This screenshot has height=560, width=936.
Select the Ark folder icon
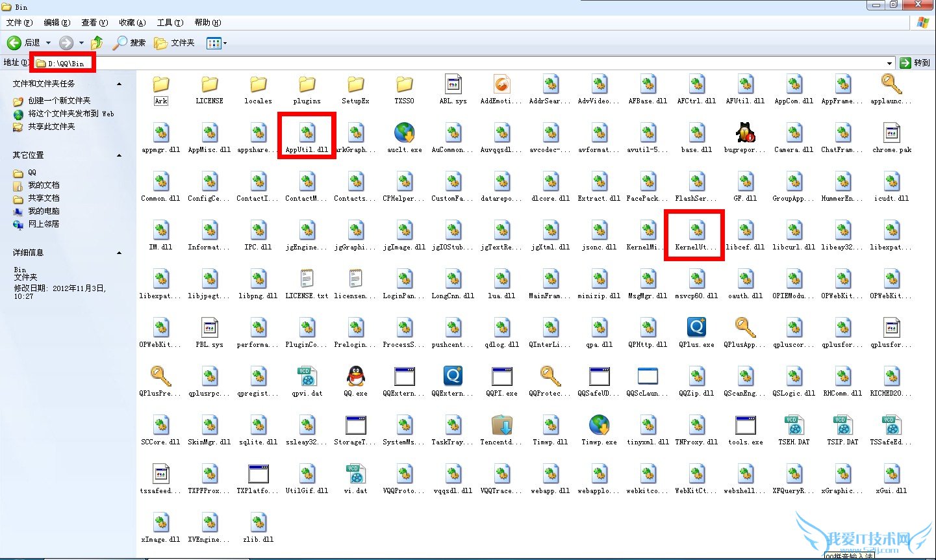tap(160, 84)
